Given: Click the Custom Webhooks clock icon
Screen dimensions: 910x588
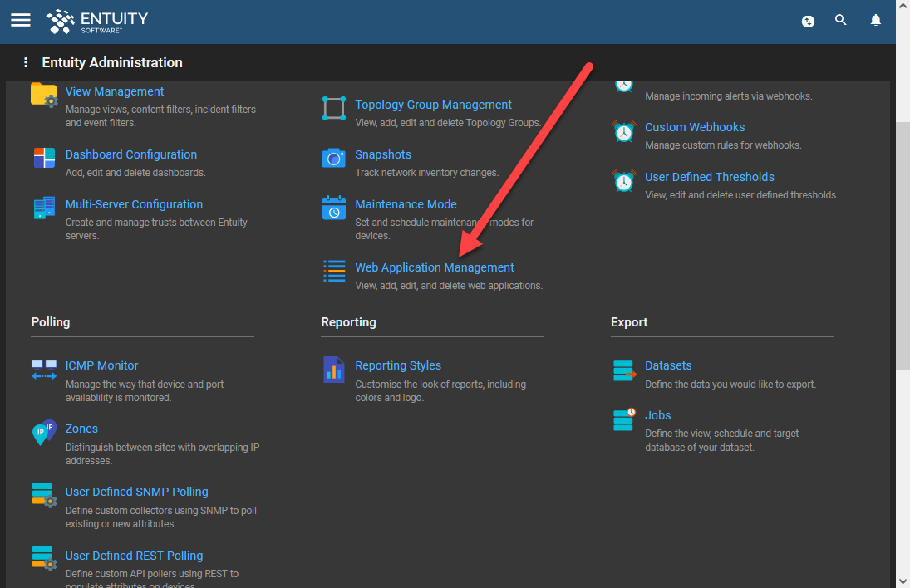Looking at the screenshot, I should coord(623,131).
